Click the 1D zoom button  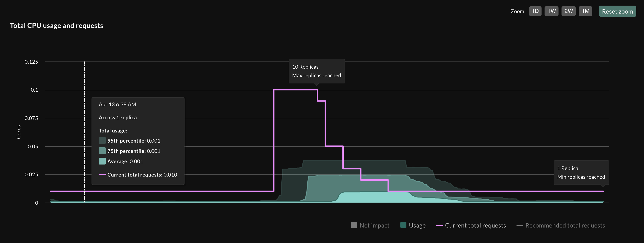pos(535,11)
